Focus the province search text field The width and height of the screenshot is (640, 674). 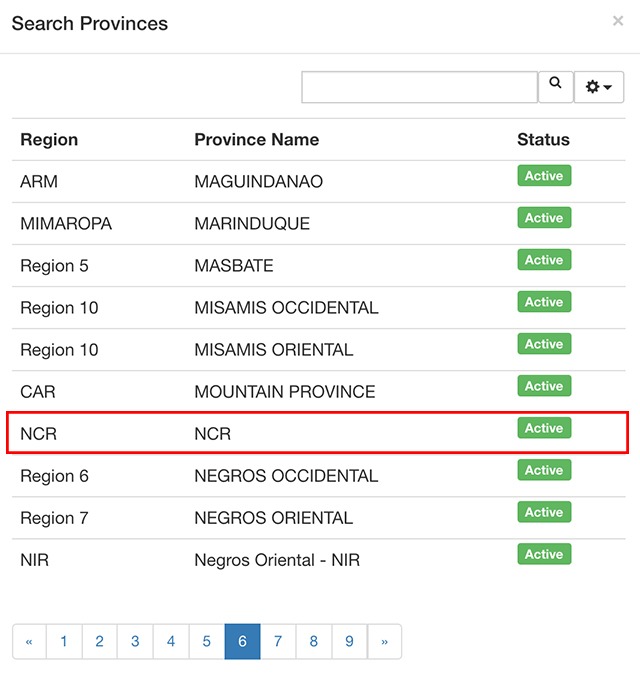pyautogui.click(x=420, y=87)
